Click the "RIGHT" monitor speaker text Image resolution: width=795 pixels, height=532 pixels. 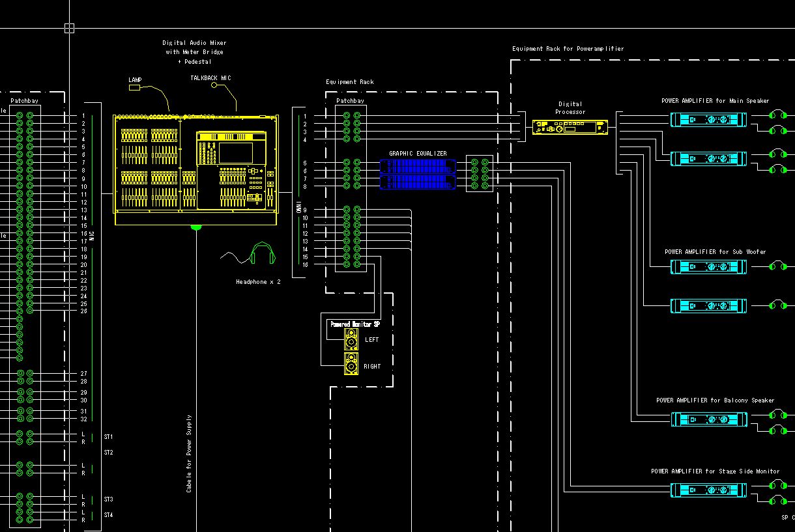tap(373, 367)
